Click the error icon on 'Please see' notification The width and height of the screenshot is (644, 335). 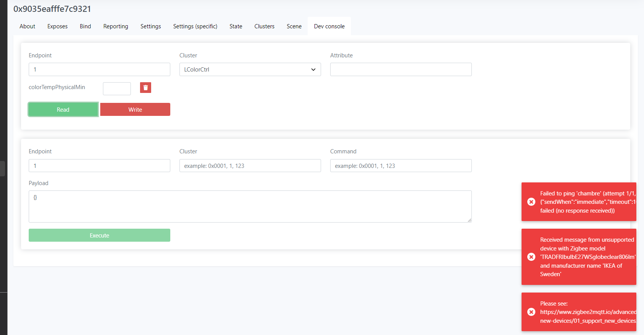[531, 312]
